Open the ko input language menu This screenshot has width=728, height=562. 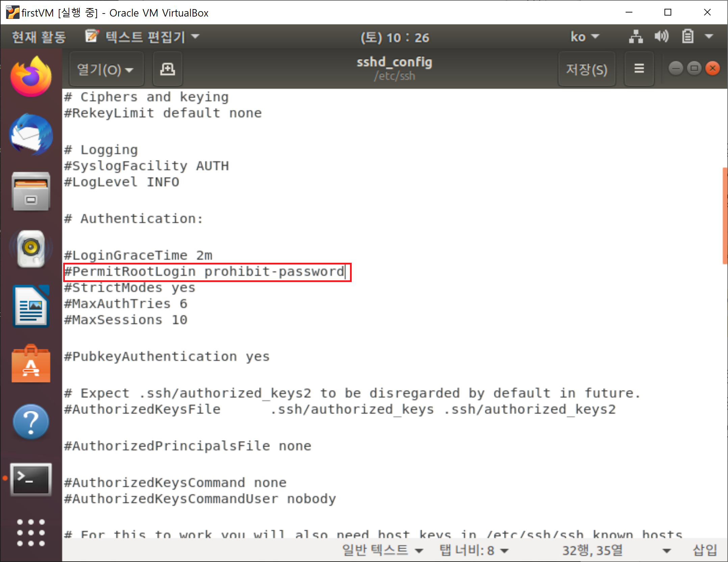584,36
